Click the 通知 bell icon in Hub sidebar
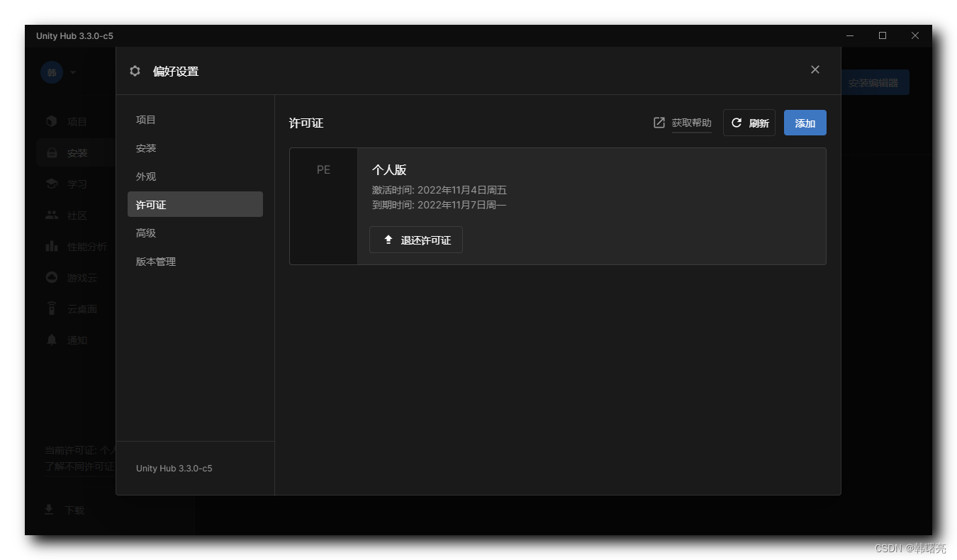 point(52,340)
